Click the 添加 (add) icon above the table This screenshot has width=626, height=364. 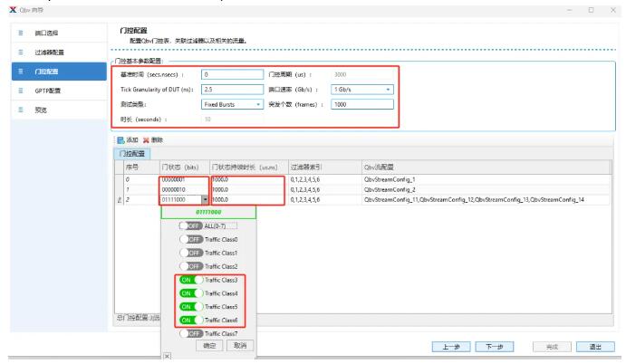pos(118,141)
